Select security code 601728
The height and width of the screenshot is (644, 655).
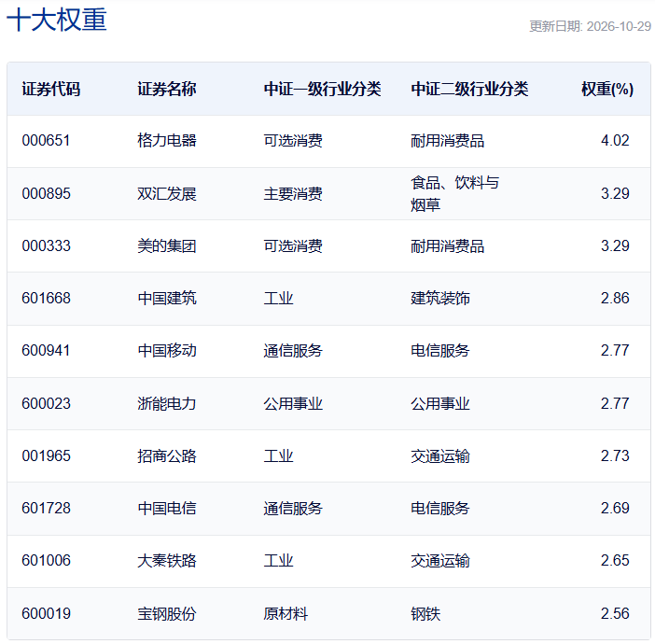pyautogui.click(x=46, y=508)
